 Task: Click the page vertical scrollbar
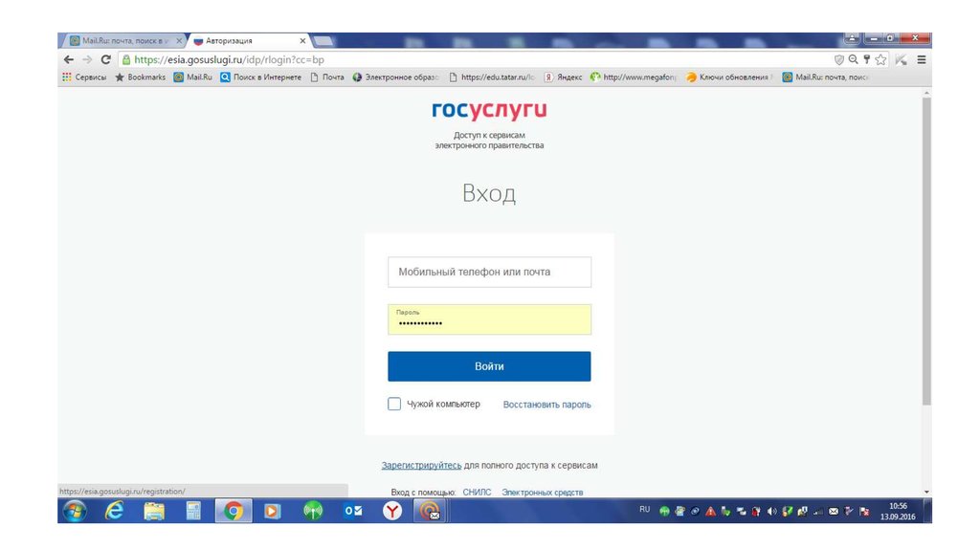[x=925, y=249]
